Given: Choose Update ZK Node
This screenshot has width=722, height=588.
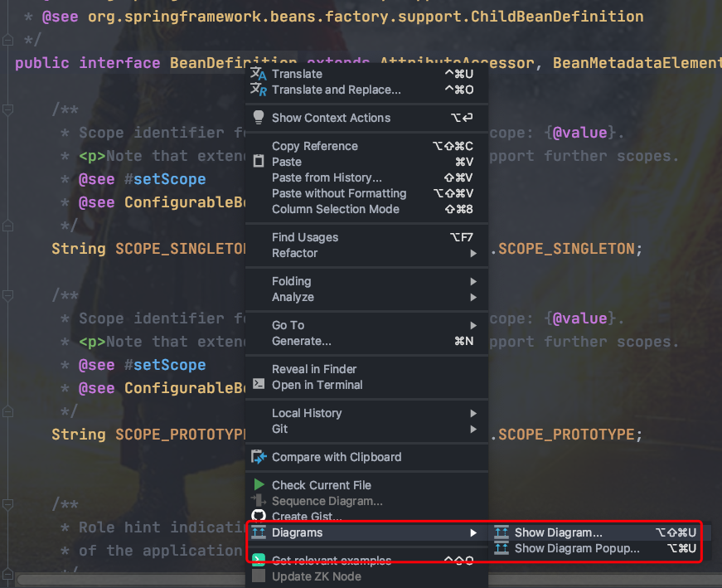Looking at the screenshot, I should point(367,576).
